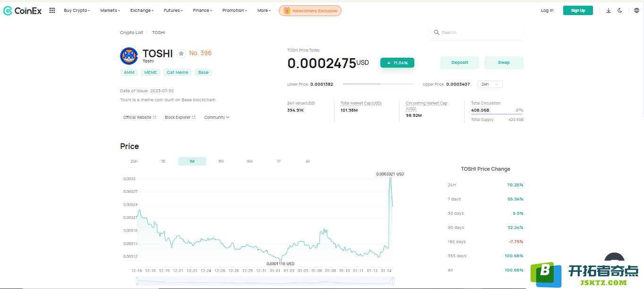Click the Total Market Cap(USD) label

(x=361, y=103)
